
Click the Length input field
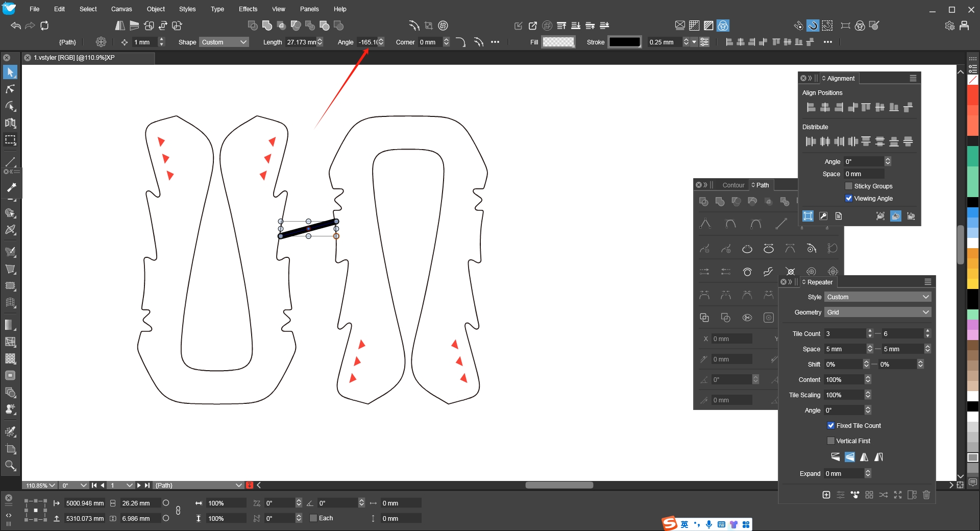(301, 42)
